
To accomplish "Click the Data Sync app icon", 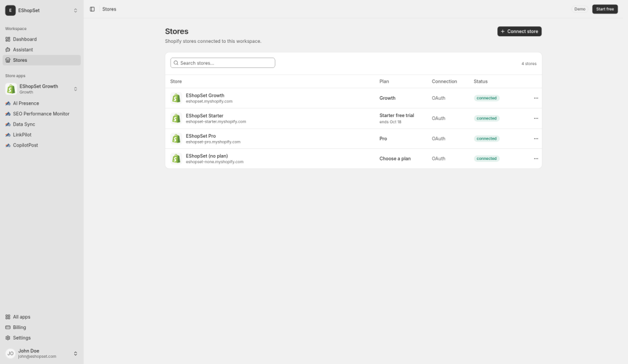I will pos(7,124).
